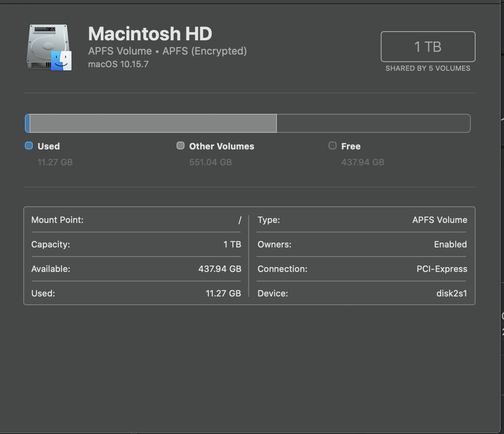The height and width of the screenshot is (434, 504).
Task: Click the Macintosh HD drive icon
Action: coord(49,47)
